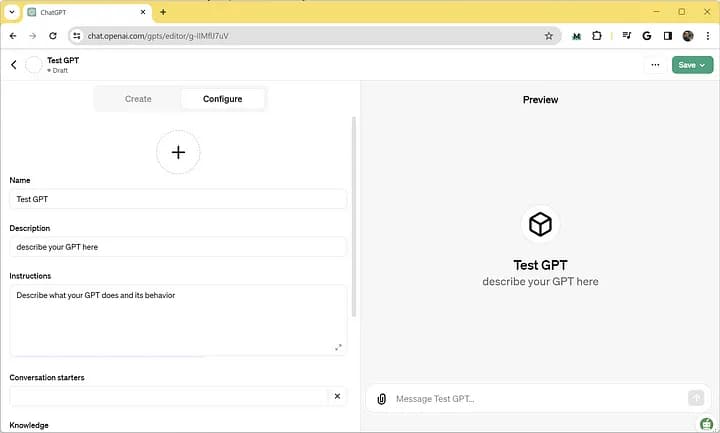This screenshot has width=720, height=433.
Task: Reload the page in the browser
Action: [52, 35]
